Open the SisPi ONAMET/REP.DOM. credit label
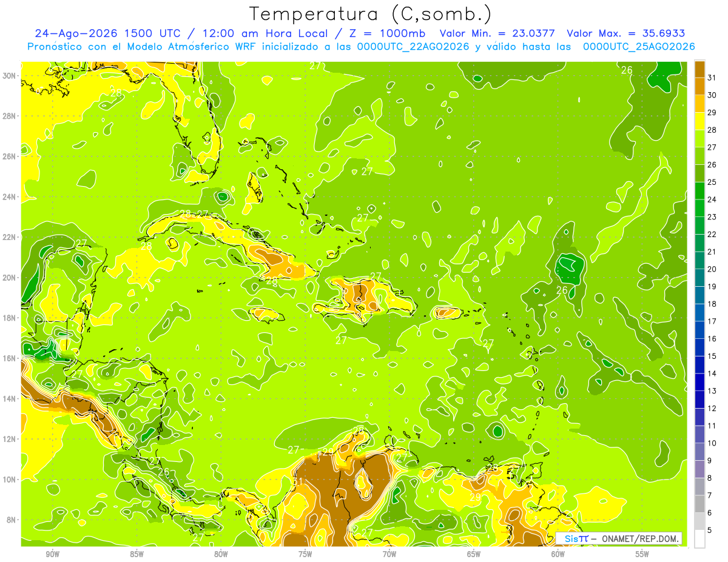This screenshot has height=562, width=728. coord(619,538)
